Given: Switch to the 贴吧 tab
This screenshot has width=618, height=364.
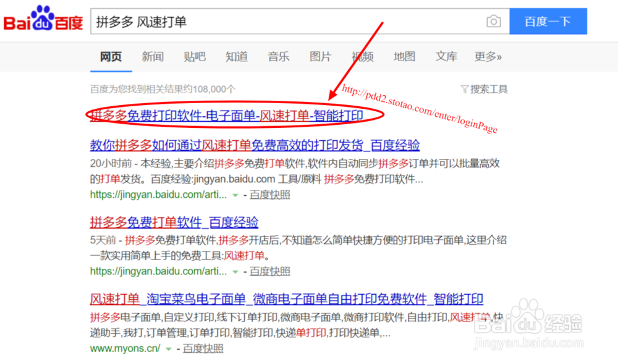Looking at the screenshot, I should click(195, 57).
